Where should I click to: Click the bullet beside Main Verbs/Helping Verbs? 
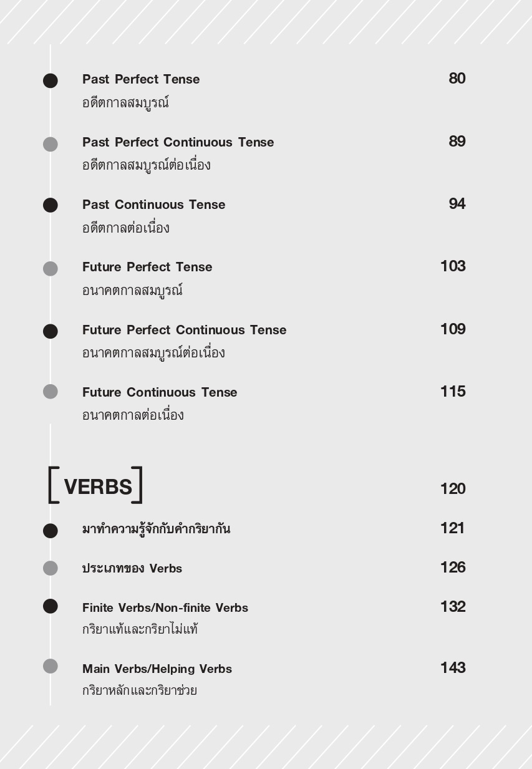51,666
